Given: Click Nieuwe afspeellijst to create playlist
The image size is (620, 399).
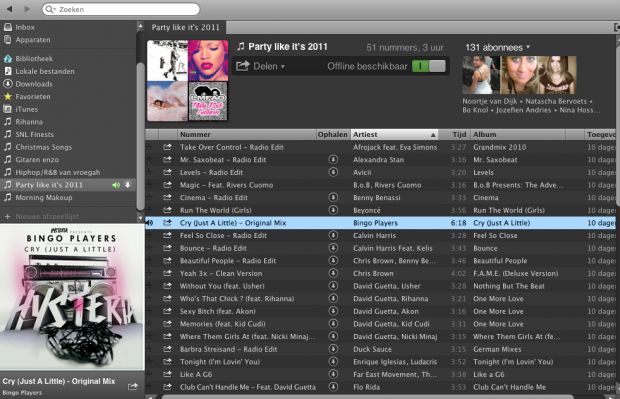Looking at the screenshot, I should [42, 216].
